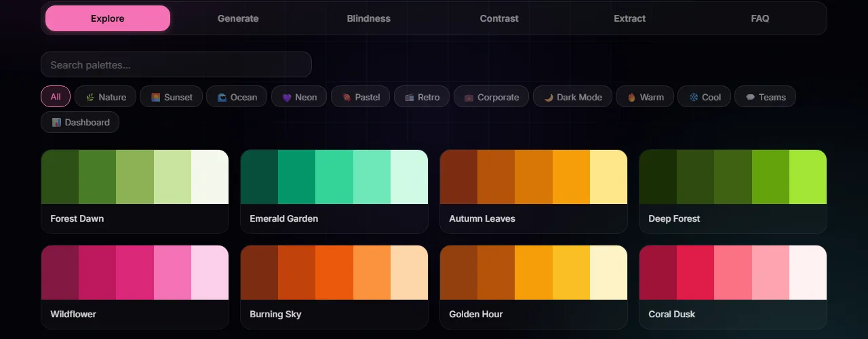This screenshot has width=868, height=339.
Task: Toggle the Cool snowflake filter chip
Action: click(x=704, y=97)
